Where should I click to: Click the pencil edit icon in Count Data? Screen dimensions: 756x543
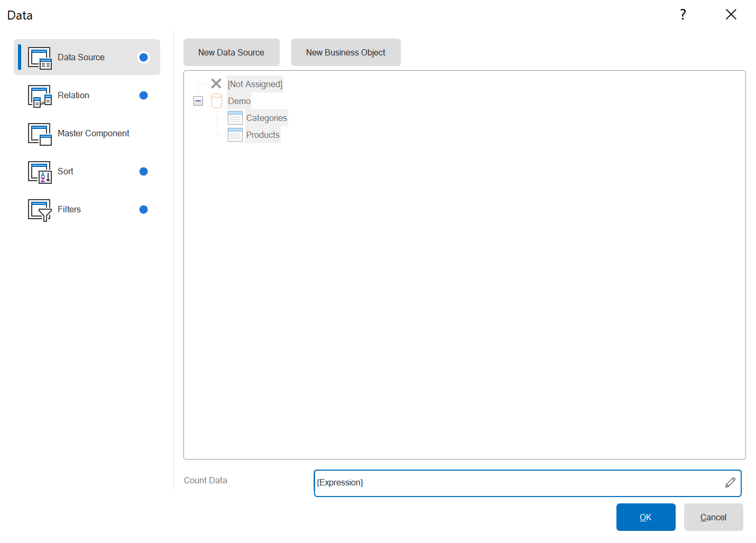pyautogui.click(x=730, y=483)
